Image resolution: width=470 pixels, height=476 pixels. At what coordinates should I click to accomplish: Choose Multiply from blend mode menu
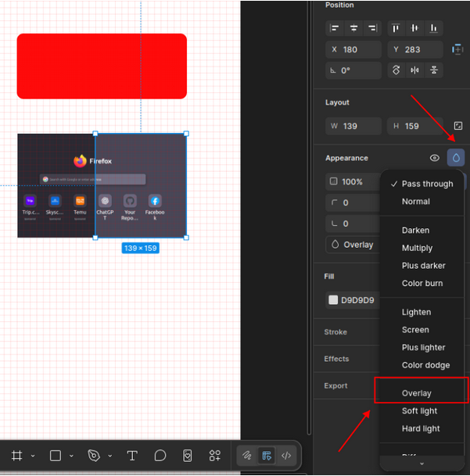417,248
